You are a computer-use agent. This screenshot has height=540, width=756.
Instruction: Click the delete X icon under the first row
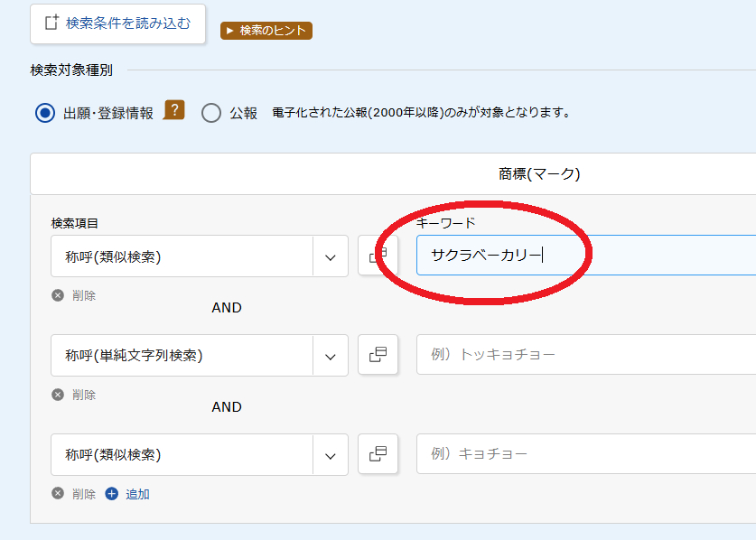click(x=58, y=295)
